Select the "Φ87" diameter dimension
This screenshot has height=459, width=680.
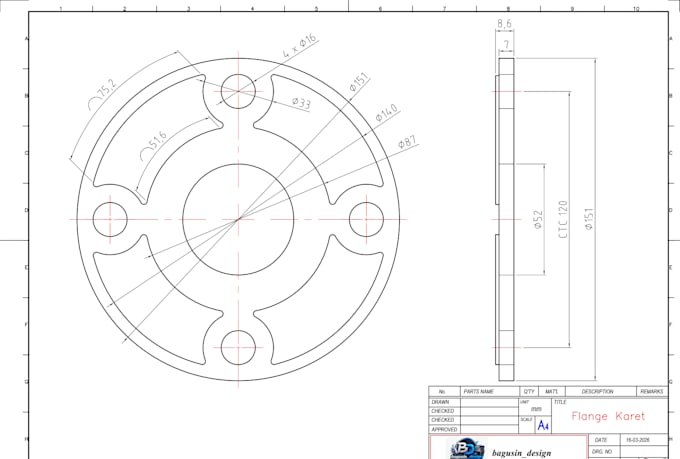tap(407, 141)
